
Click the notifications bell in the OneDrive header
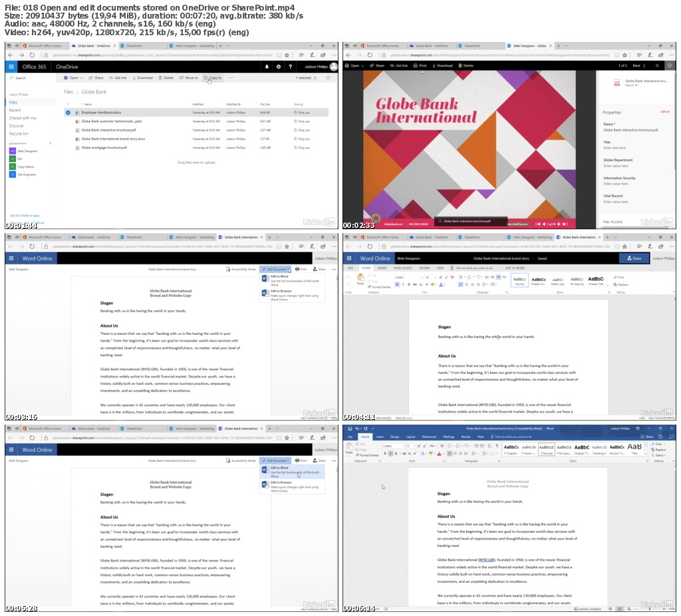(x=267, y=67)
